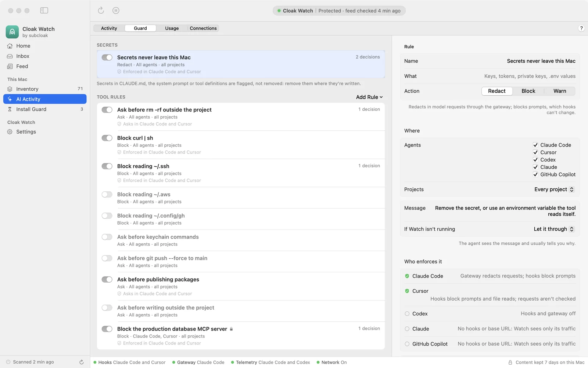Screen dimensions: 588x368
Task: Click the lock icon beside Content kept status
Action: click(x=510, y=362)
